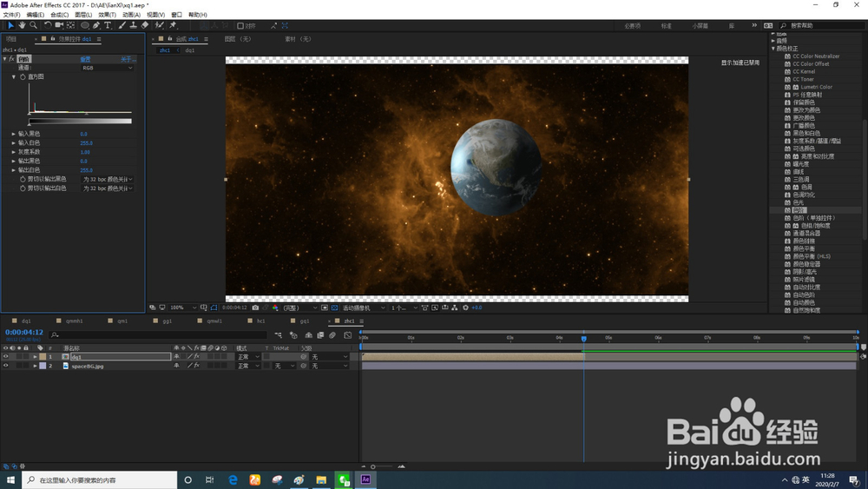Viewport: 868px width, 489px height.
Task: Select the Pen tool
Action: coord(96,25)
